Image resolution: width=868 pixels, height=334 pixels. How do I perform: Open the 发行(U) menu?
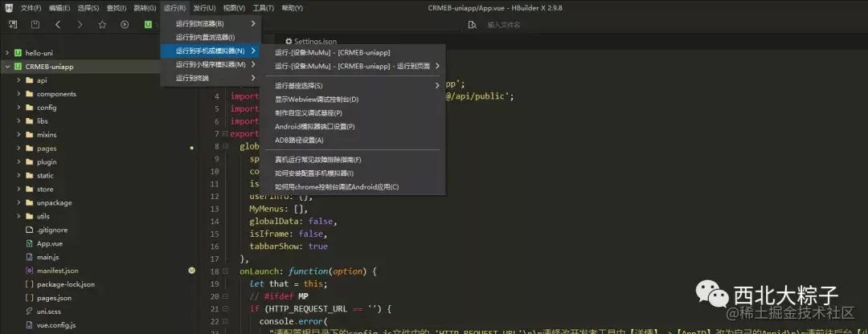click(x=204, y=8)
